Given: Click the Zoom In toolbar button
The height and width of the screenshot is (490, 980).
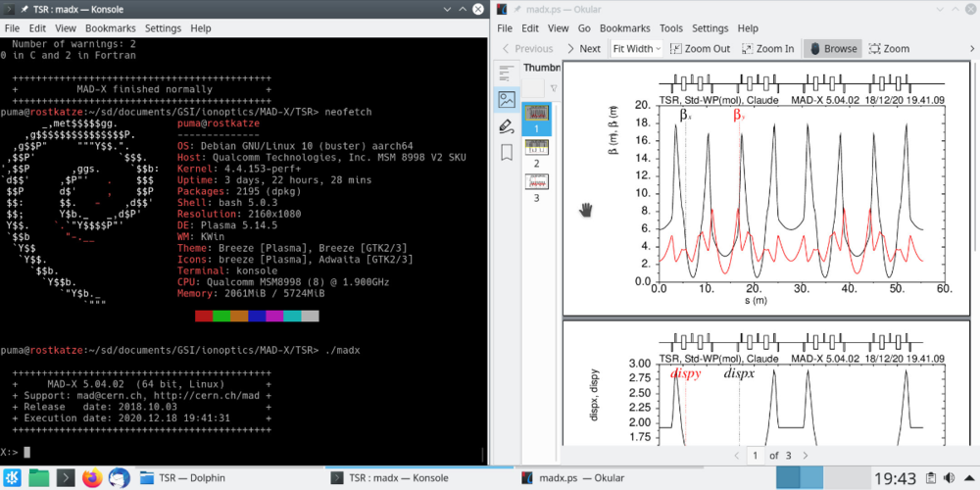Looking at the screenshot, I should [x=767, y=48].
